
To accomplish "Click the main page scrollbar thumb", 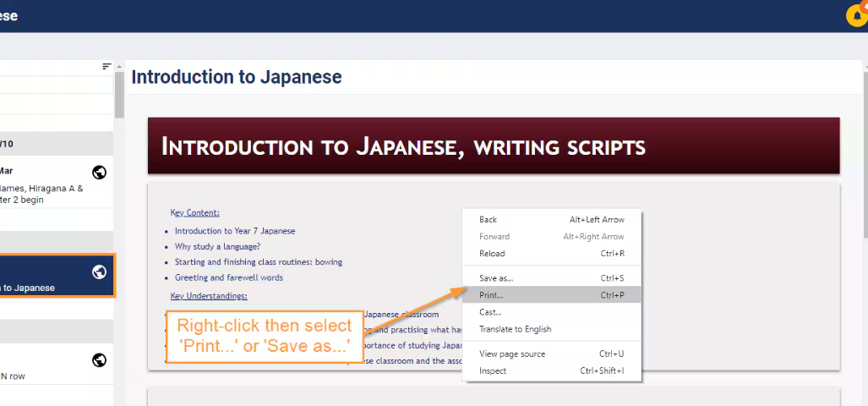I will (x=865, y=154).
